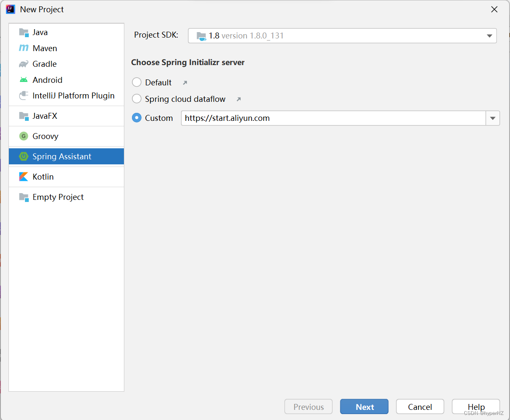
Task: Choose JavaFX project type
Action: tap(66, 116)
